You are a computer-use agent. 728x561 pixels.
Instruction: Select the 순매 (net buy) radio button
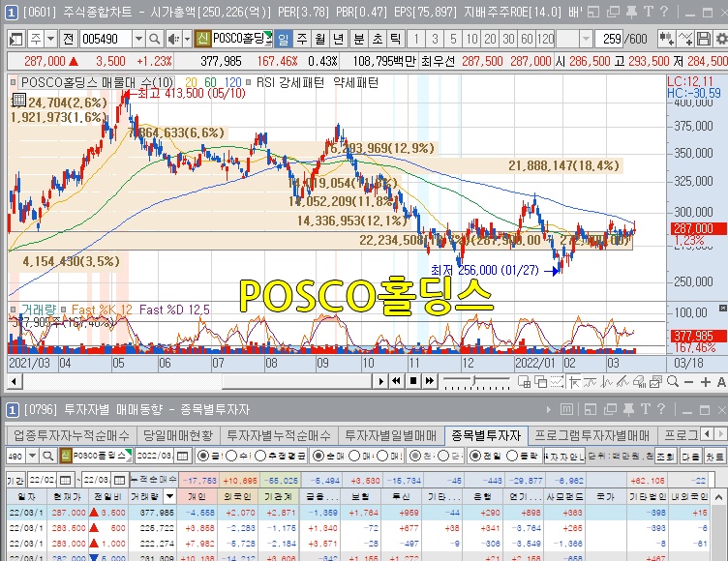(318, 457)
